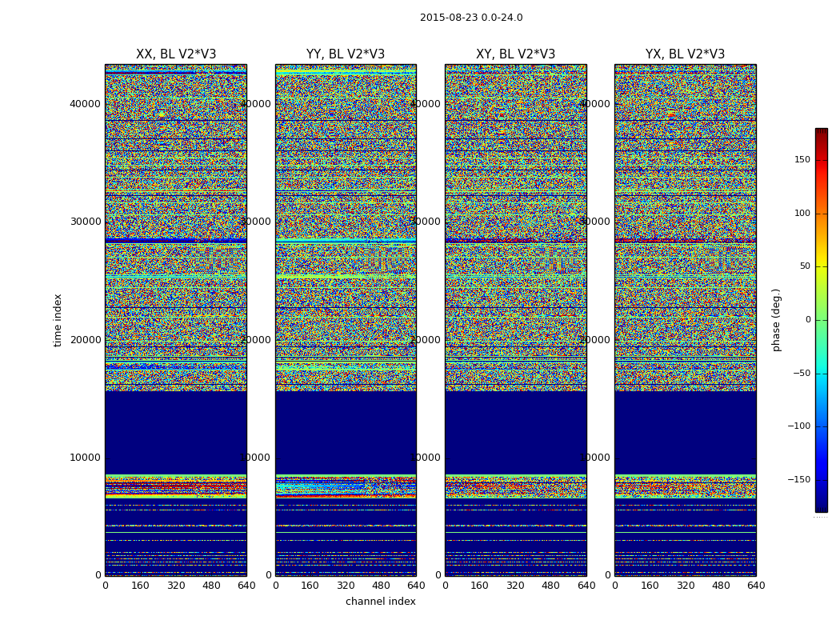The width and height of the screenshot is (840, 640).
Task: Select the YX, BL V2*V3 subplot title
Action: [685, 54]
